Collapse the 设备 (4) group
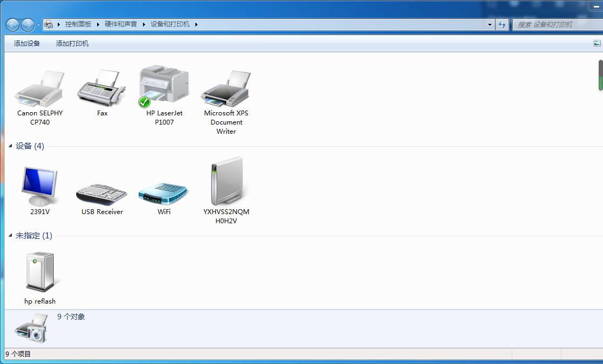Viewport: 603px width, 364px height. pyautogui.click(x=10, y=146)
